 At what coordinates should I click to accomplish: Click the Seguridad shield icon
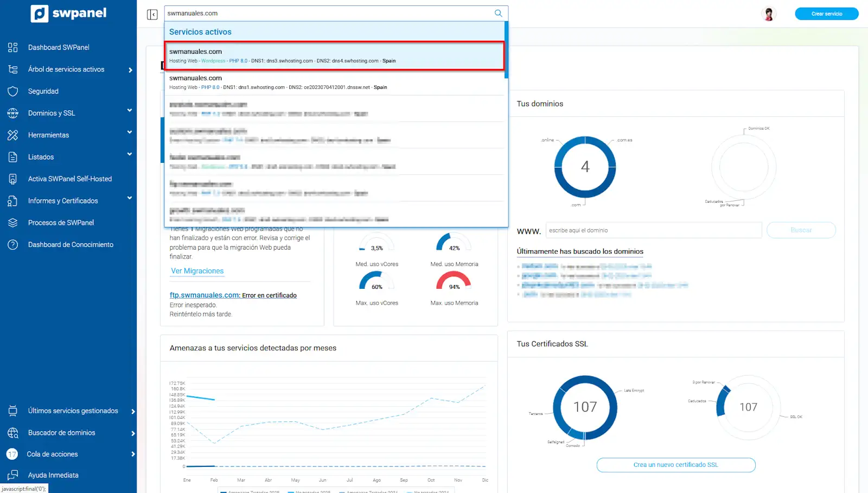13,91
